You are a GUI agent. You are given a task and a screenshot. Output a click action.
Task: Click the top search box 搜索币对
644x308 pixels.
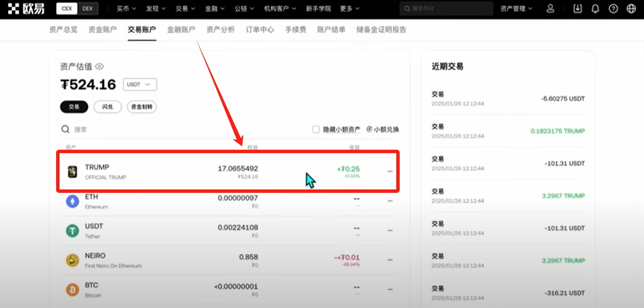click(447, 9)
